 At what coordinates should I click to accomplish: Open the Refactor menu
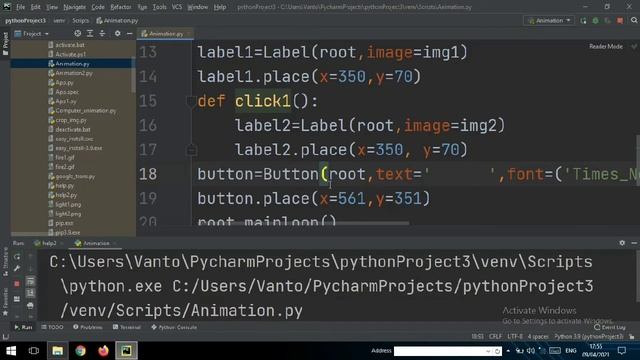pos(121,7)
